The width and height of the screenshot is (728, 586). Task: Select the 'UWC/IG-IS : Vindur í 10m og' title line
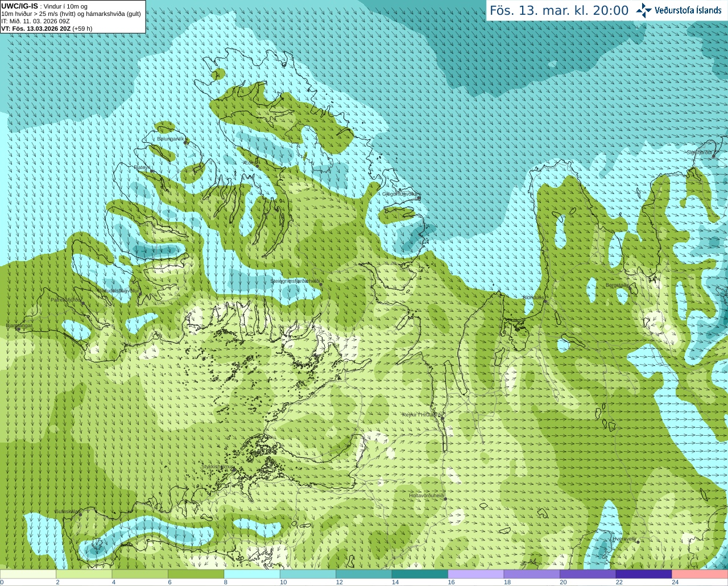[x=44, y=6]
